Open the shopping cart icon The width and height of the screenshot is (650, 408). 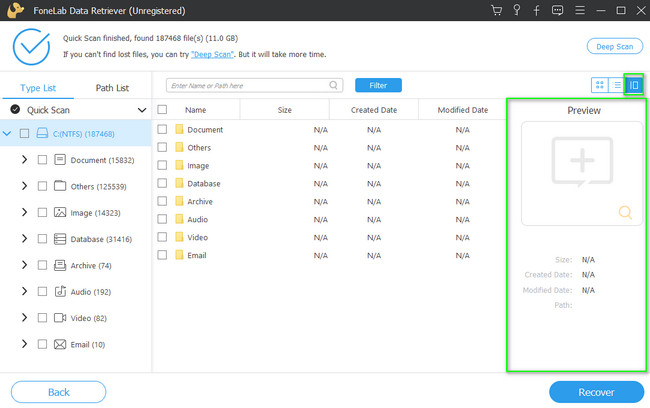click(496, 10)
